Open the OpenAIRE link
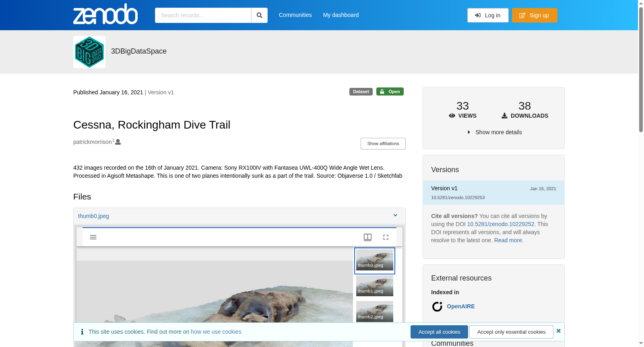Viewport: 644px width, 347px height. [461, 306]
